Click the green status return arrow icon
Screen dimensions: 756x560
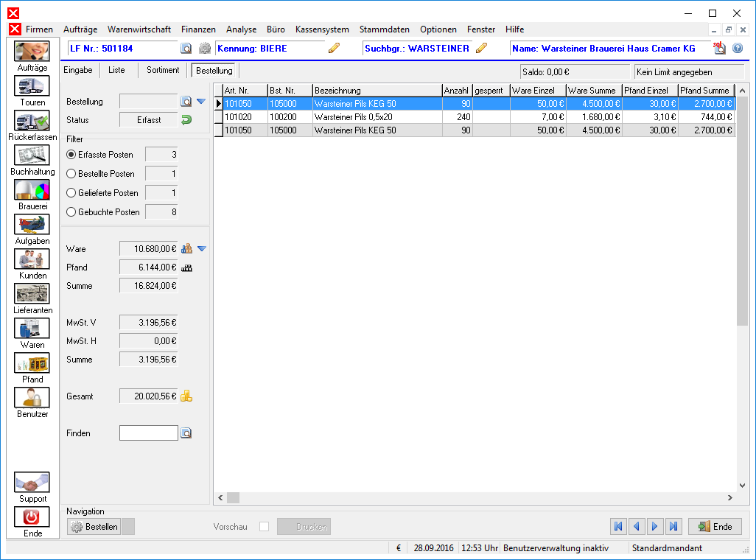[x=186, y=119]
